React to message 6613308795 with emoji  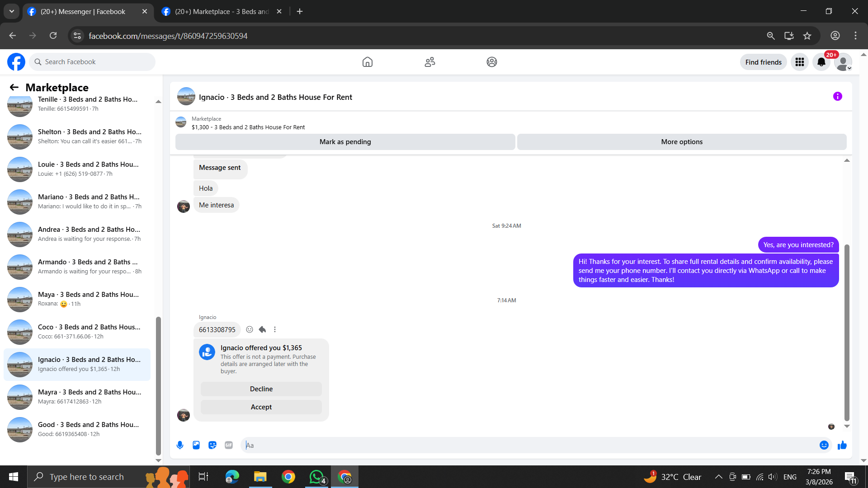pos(250,329)
